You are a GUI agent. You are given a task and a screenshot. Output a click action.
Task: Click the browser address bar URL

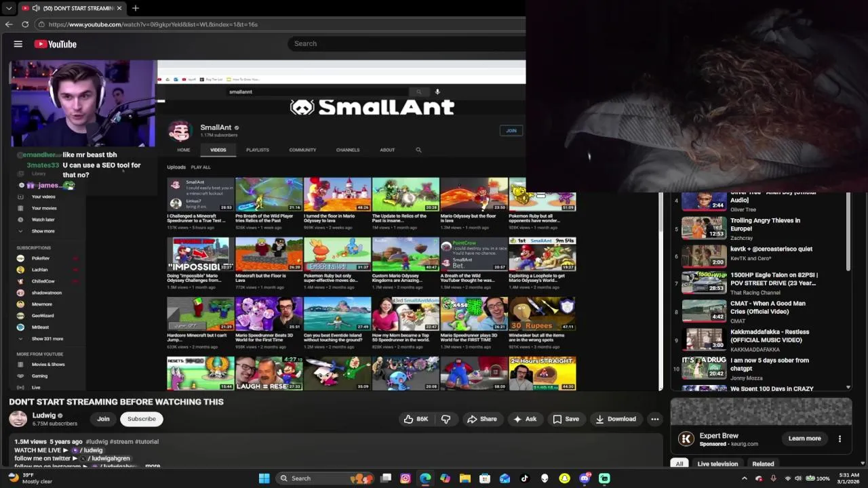click(153, 24)
